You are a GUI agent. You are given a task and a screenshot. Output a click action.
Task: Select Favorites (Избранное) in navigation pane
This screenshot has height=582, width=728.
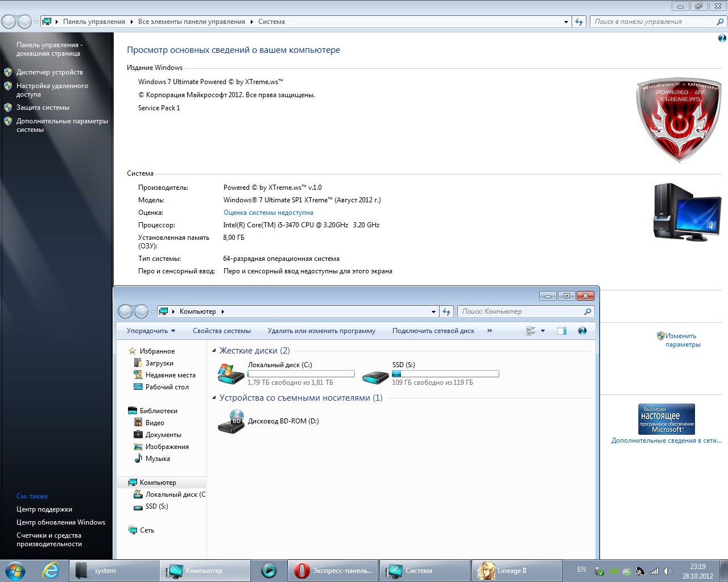point(157,351)
